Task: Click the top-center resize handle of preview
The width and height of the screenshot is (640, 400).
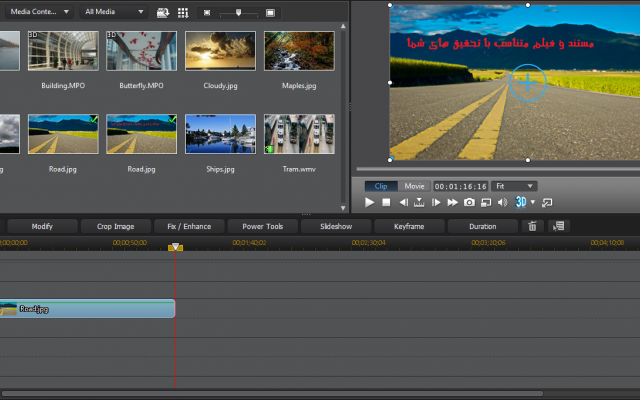Action: tap(528, 5)
